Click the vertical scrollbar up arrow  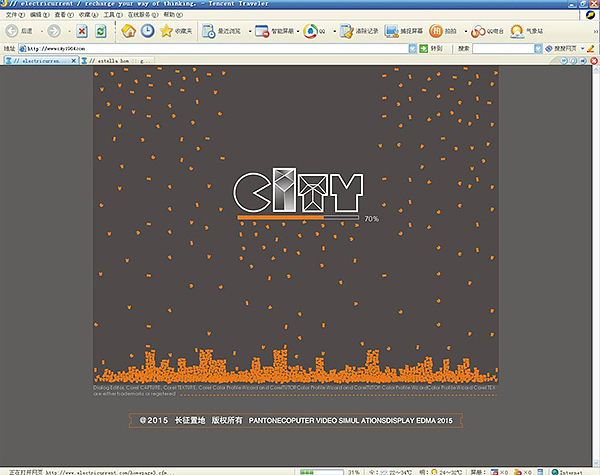click(x=596, y=69)
